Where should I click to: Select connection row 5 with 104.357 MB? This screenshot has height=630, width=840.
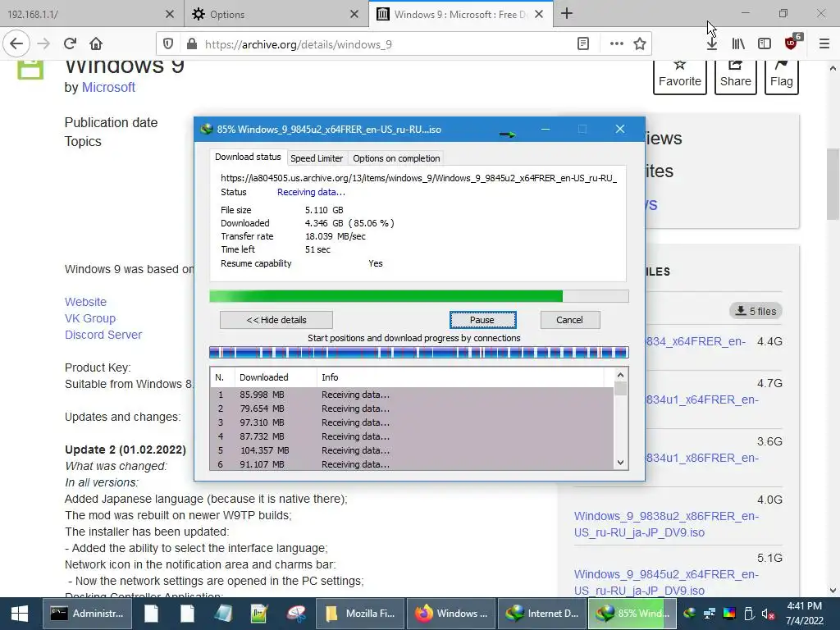point(412,450)
